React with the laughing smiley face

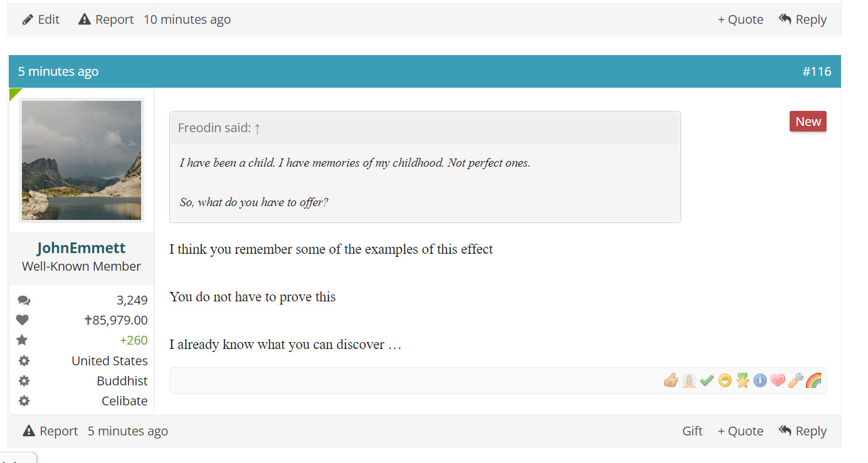[725, 380]
